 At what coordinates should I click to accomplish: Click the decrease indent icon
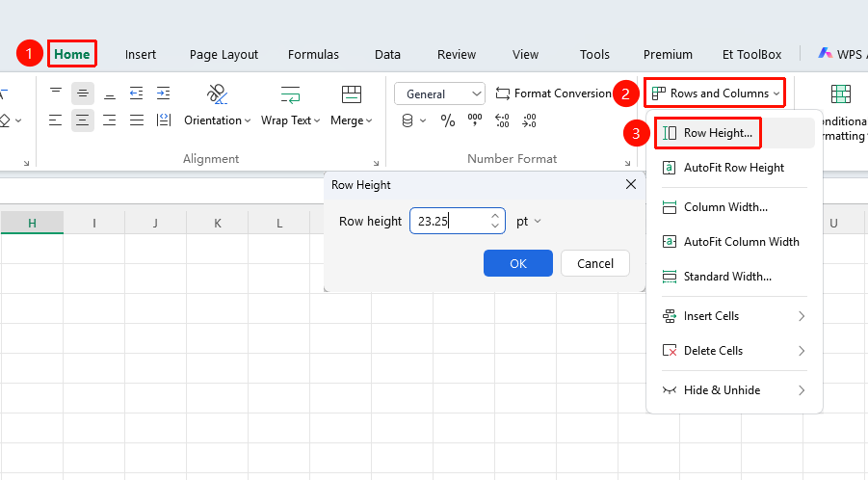point(136,93)
